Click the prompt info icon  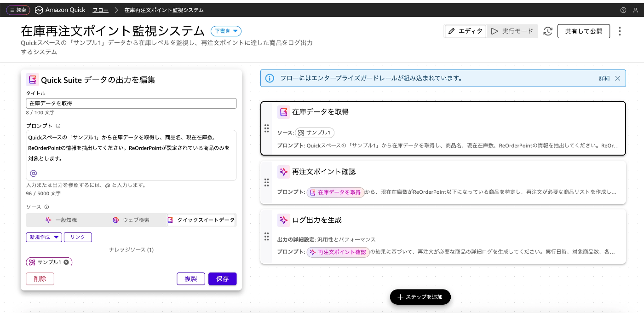[58, 126]
